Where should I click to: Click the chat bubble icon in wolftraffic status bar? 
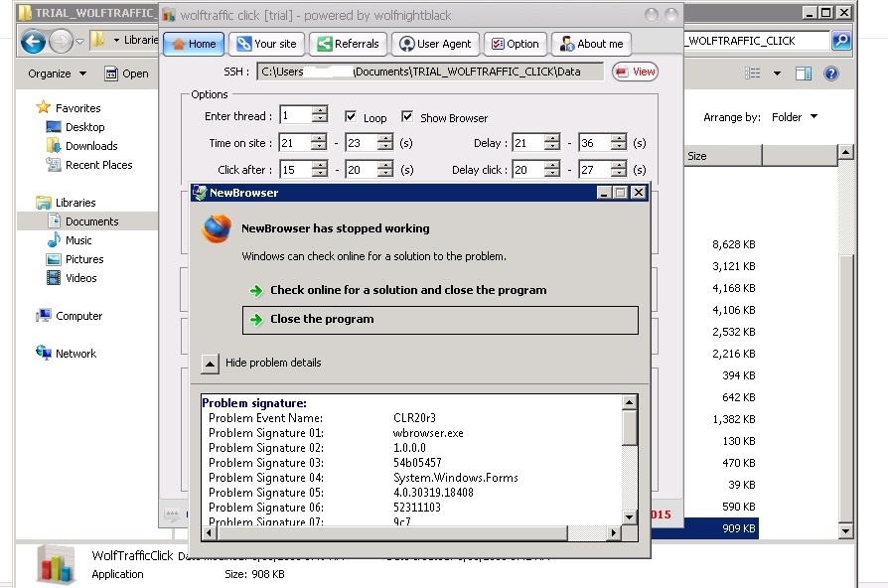[x=172, y=514]
